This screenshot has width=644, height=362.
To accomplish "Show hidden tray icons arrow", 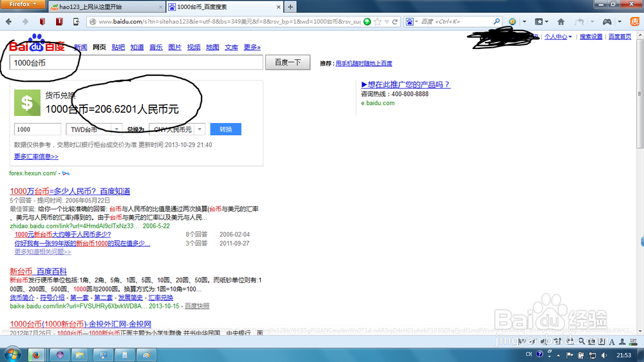I will (558, 355).
